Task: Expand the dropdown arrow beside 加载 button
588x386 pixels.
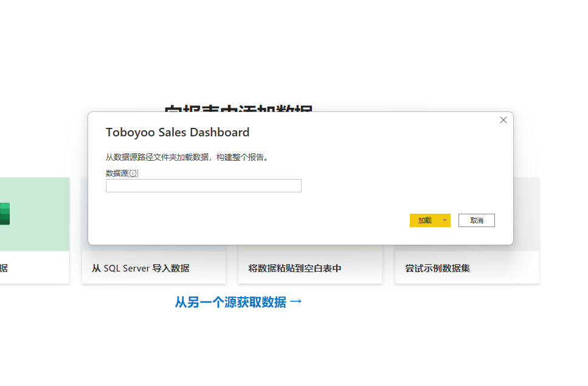Action: 444,220
